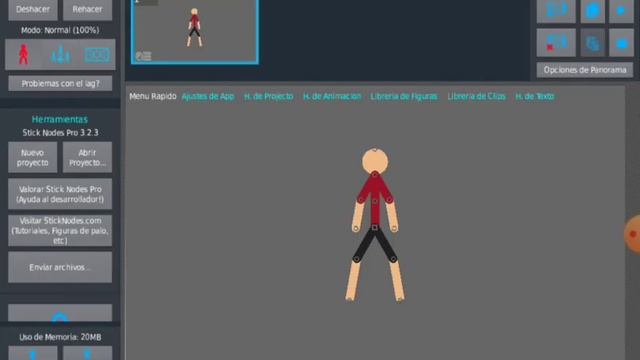Select the mid-torso node on the red shirt
The width and height of the screenshot is (640, 360).
(x=375, y=201)
